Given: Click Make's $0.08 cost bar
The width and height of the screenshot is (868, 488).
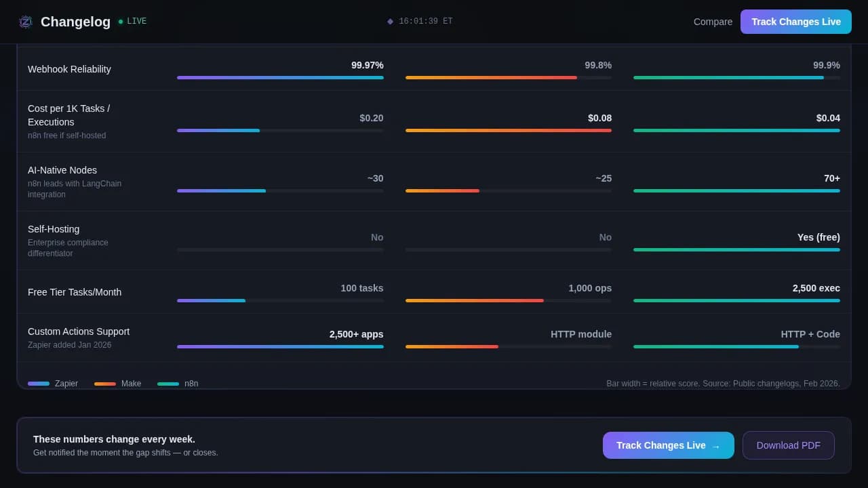Looking at the screenshot, I should 508,130.
